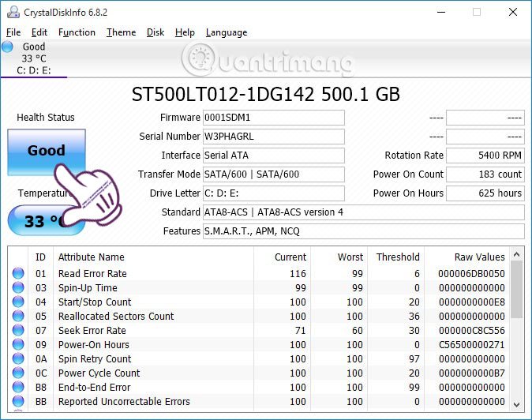The height and width of the screenshot is (420, 532).
Task: Open the Function menu
Action: tap(77, 32)
